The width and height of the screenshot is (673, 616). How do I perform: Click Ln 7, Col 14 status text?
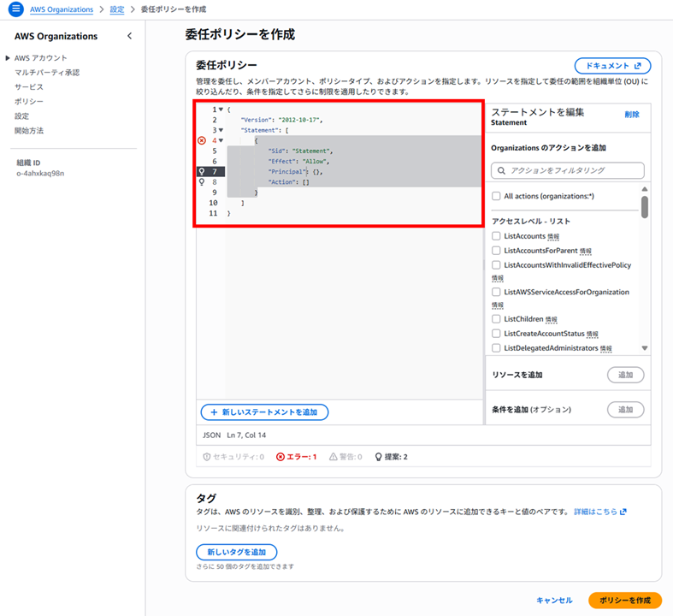coord(246,435)
